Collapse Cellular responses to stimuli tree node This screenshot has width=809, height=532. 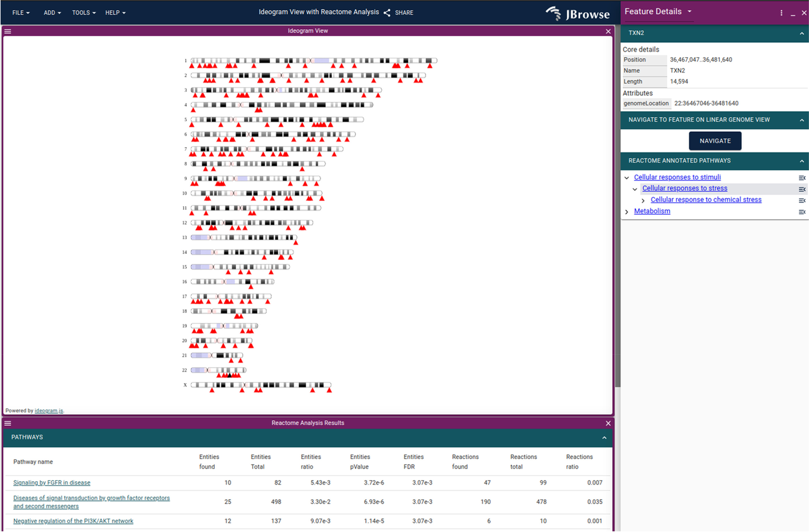(x=627, y=178)
